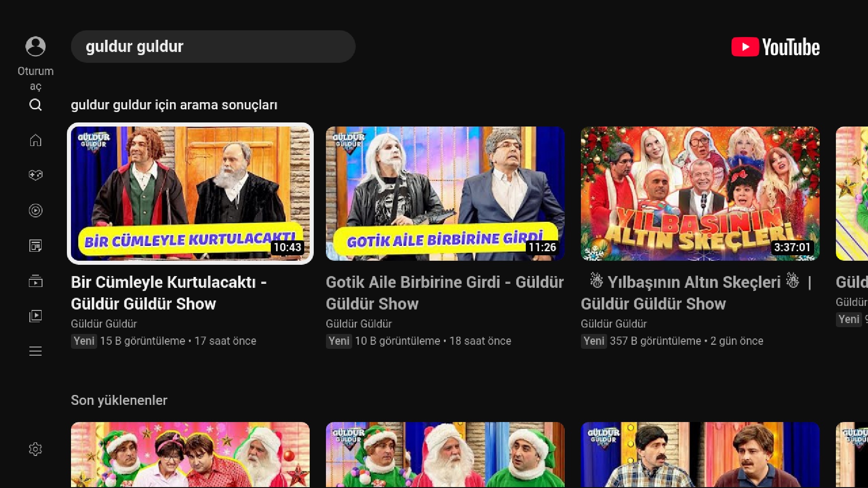Click "15 B görüntüleme • 17 saat önce"

[178, 341]
